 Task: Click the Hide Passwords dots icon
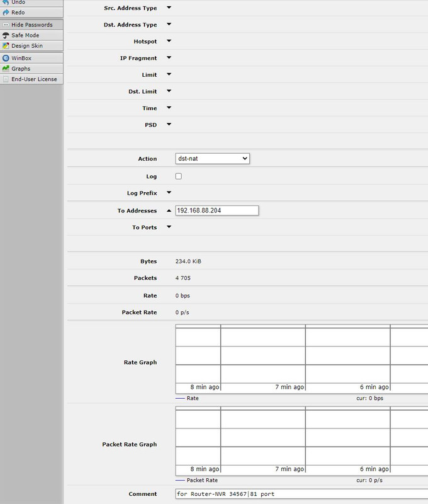[6, 25]
